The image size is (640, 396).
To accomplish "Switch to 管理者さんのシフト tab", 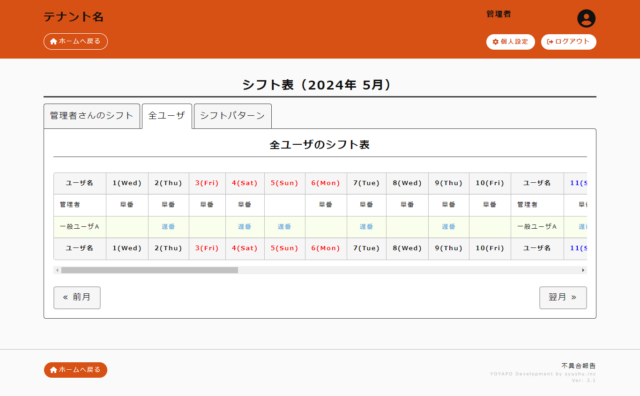I will pos(92,116).
